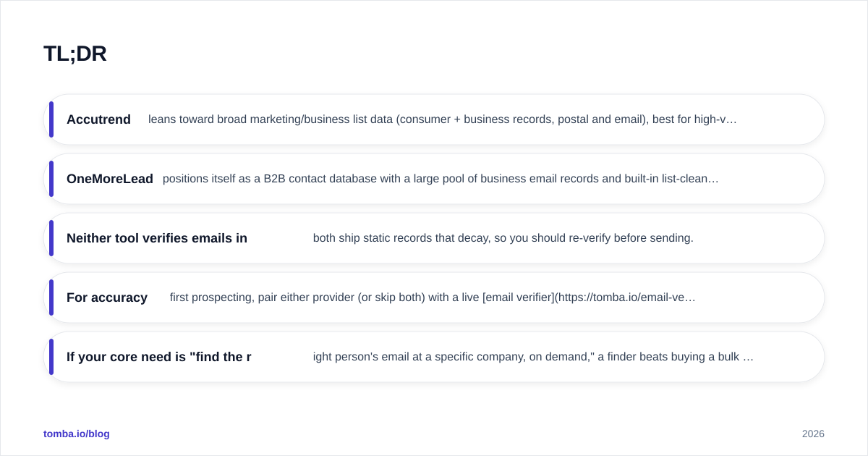Select the bold 'For accuracy' label
Screen dimensions: 868x456
tap(107, 297)
